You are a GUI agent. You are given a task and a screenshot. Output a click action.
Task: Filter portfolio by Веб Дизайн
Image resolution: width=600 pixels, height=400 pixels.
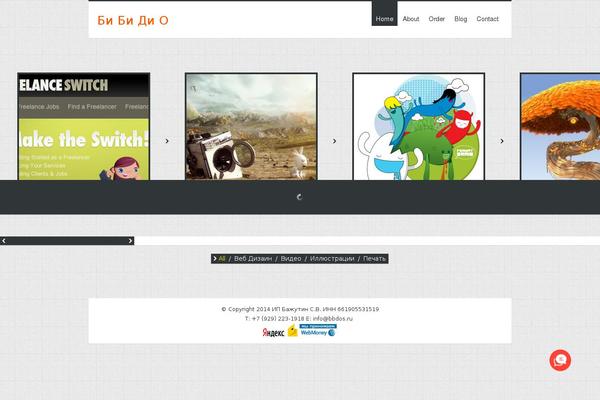253,259
